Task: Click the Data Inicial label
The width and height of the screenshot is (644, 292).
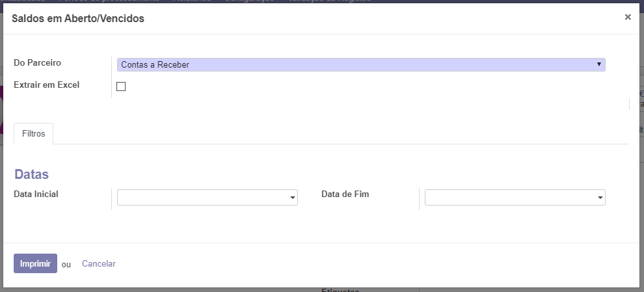Action: coord(36,194)
